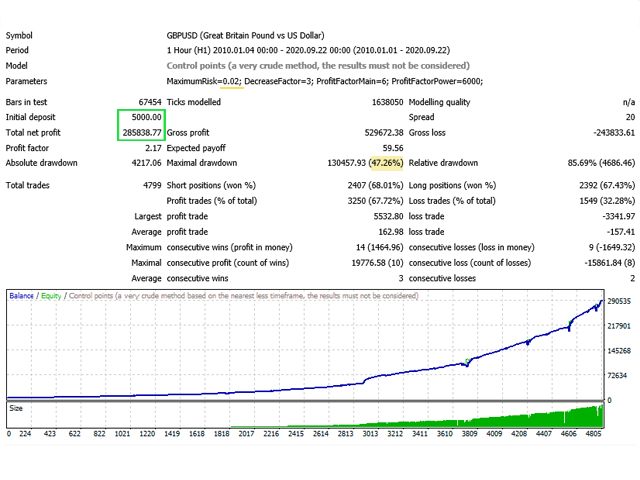640x480 pixels.
Task: Click the 217901 y-axis label on the chart
Action: [x=619, y=326]
